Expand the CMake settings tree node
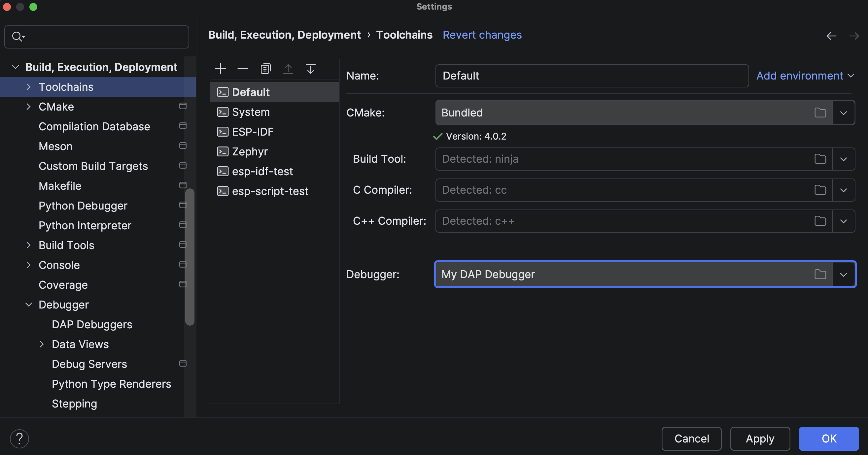 pos(29,107)
